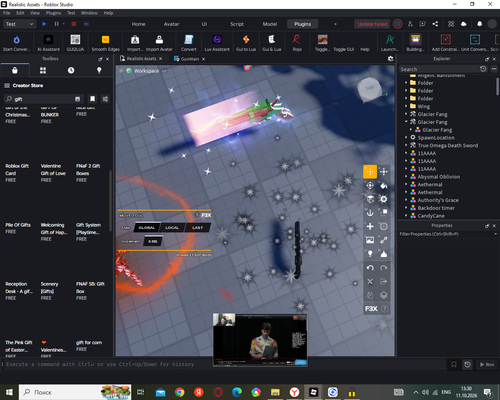The width and height of the screenshot is (500, 400).
Task: Click the Update failed button
Action: [372, 24]
